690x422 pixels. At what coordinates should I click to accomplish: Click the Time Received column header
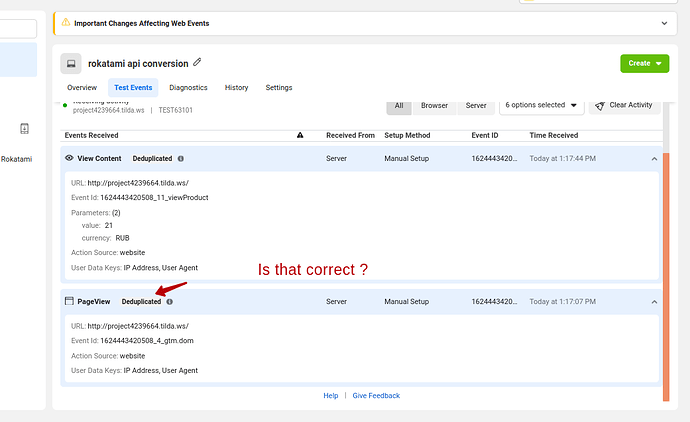554,136
